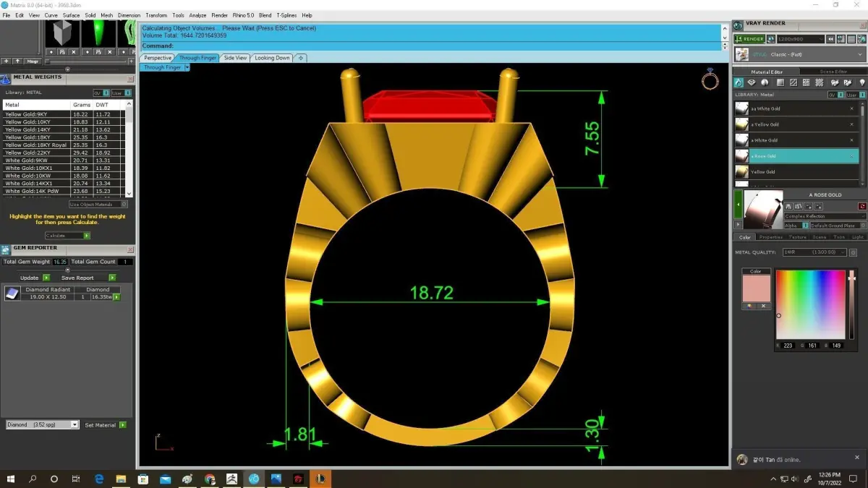Screen dimensions: 868x488
Task: Open the Dimension menu
Action: [129, 15]
